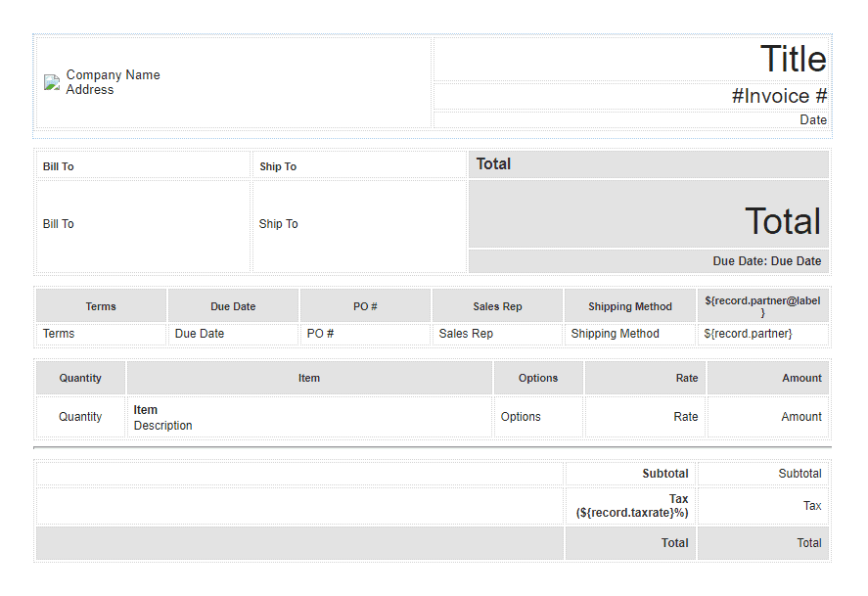Image resolution: width=868 pixels, height=596 pixels.
Task: Select the Options column header
Action: click(538, 378)
